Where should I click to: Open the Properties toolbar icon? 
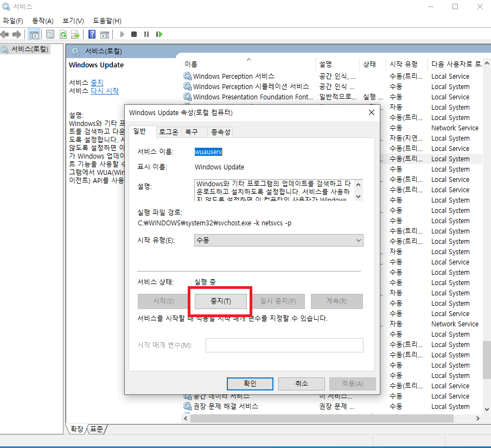(50, 34)
